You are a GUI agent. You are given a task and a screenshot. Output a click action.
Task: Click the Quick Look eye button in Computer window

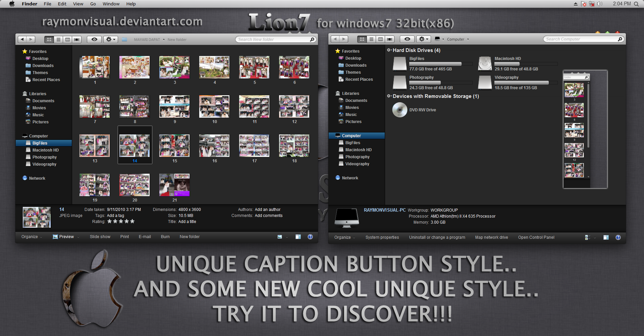407,39
